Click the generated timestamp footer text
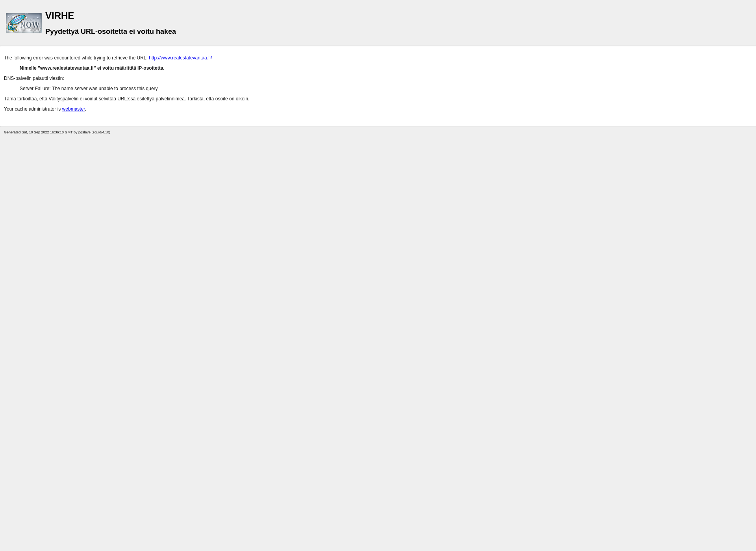This screenshot has width=756, height=551. (x=57, y=132)
